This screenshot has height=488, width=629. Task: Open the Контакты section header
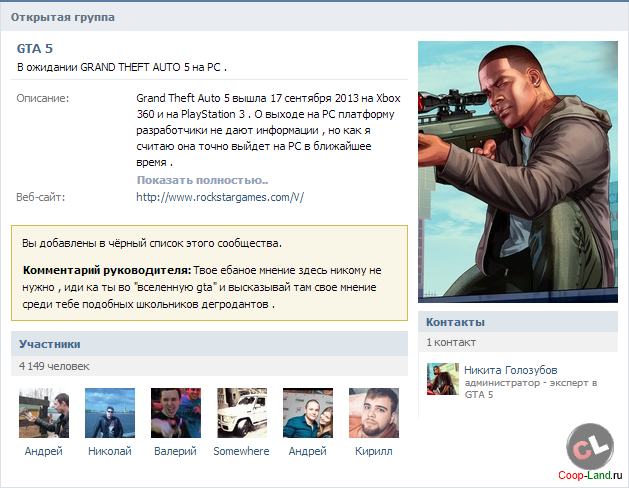(x=518, y=322)
